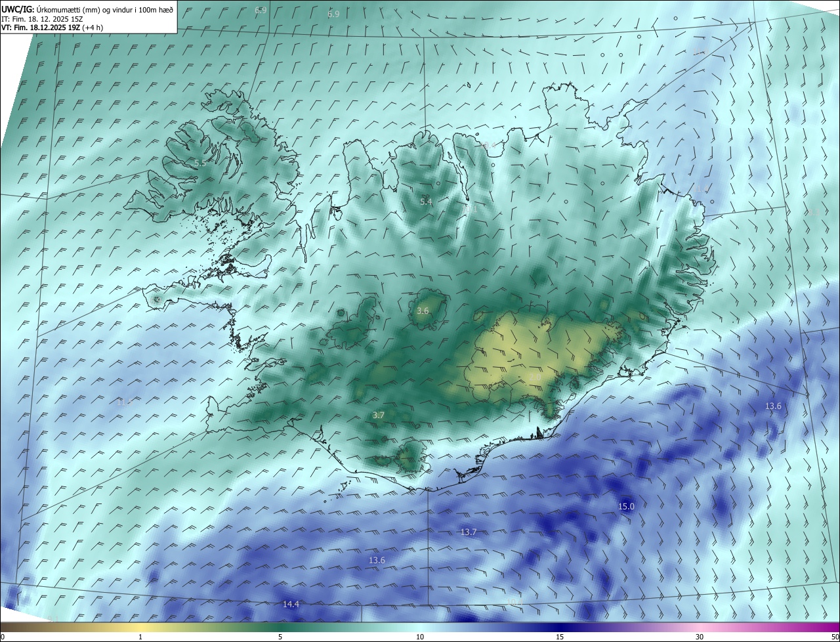Click the 5 tick on the color scale
840x642 pixels.
coord(280,637)
